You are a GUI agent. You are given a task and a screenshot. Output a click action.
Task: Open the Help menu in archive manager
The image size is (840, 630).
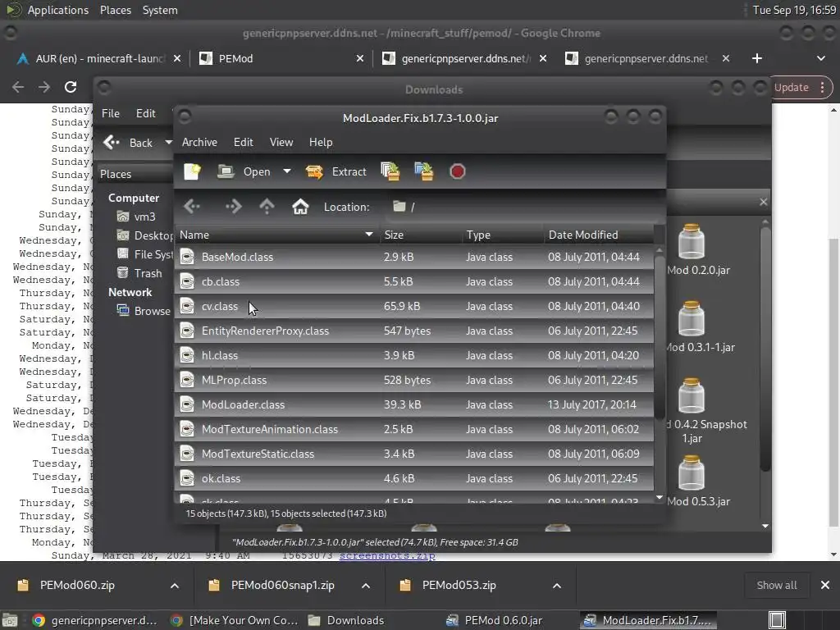(321, 142)
